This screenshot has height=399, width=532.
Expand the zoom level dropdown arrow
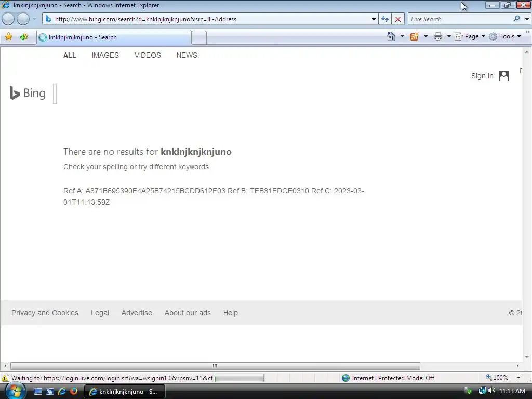(518, 378)
